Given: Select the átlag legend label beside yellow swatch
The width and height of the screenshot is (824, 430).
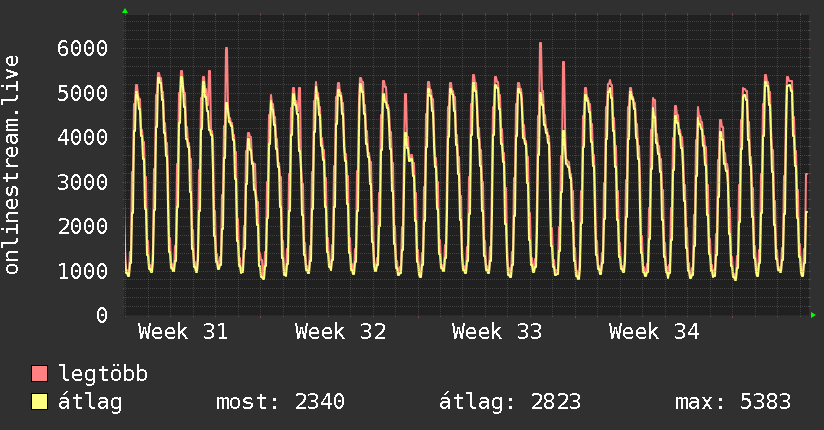Looking at the screenshot, I should [90, 402].
